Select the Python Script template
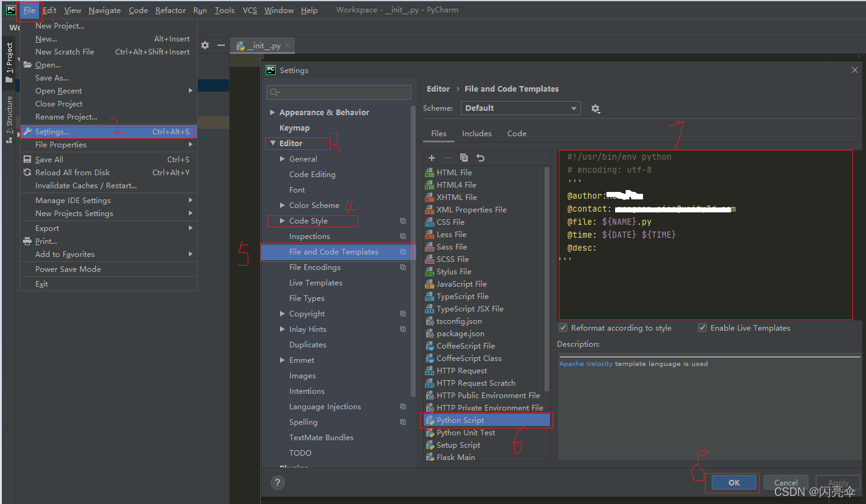Viewport: 866px width, 504px height. [487, 420]
